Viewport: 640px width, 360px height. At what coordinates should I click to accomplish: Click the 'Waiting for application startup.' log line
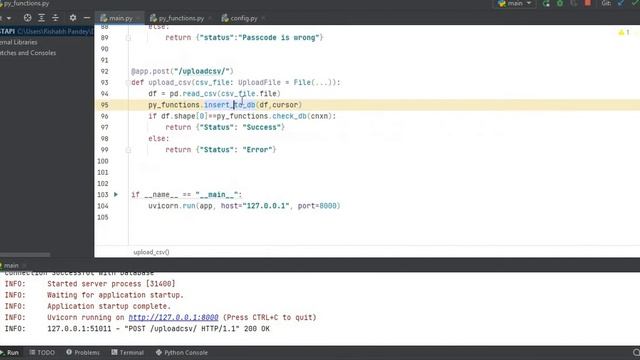pos(116,295)
